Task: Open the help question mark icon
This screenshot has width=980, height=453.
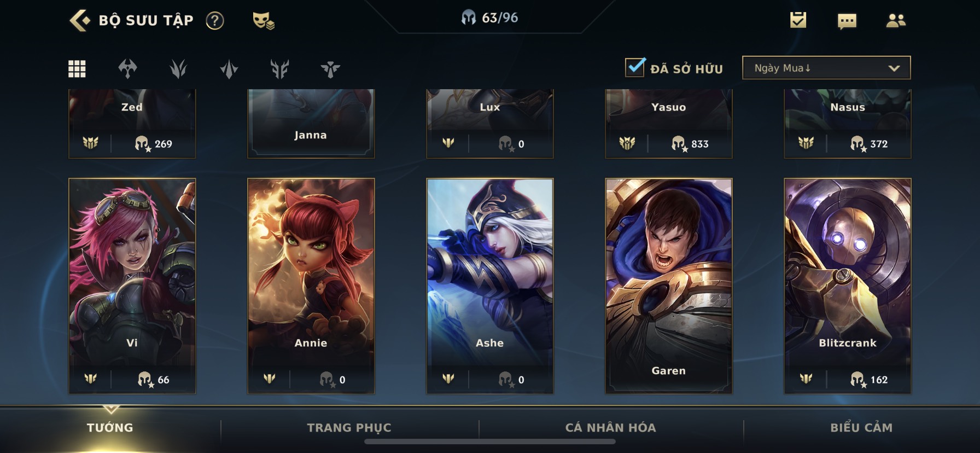Action: pyautogui.click(x=215, y=21)
